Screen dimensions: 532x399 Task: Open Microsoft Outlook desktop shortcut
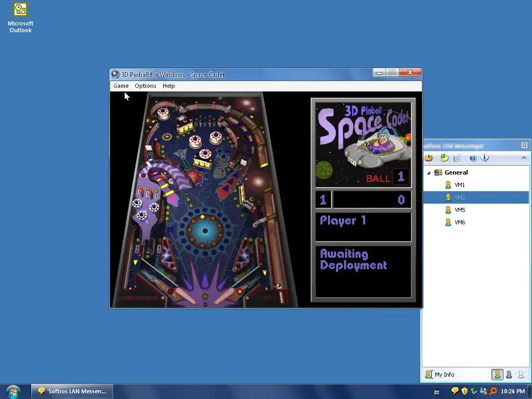click(x=20, y=18)
